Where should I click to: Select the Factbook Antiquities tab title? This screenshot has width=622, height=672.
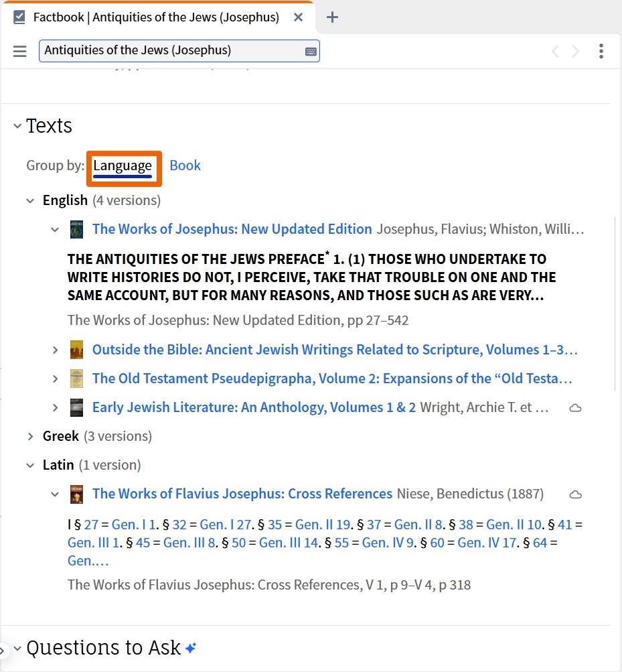156,17
